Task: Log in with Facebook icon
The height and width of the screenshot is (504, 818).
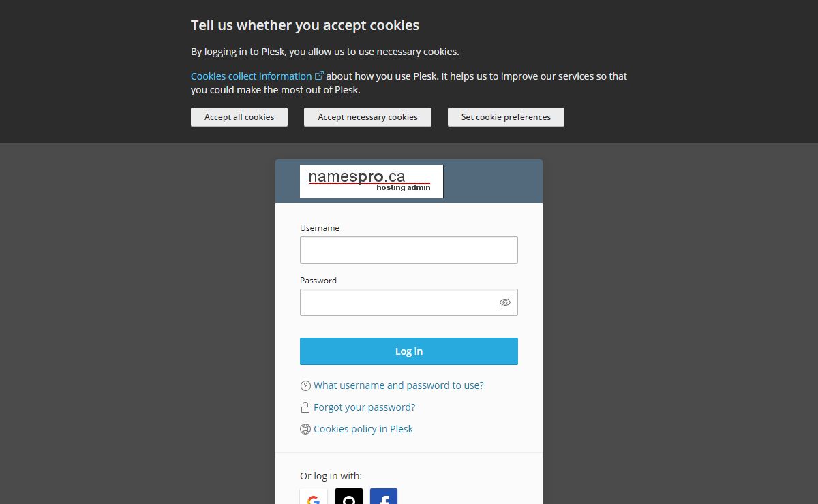Action: click(x=384, y=497)
